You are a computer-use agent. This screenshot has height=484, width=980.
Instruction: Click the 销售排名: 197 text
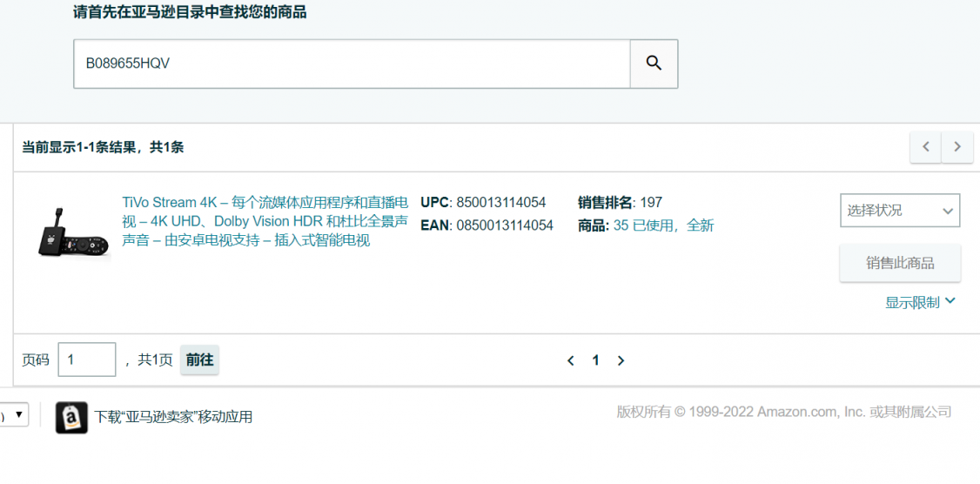pos(620,203)
